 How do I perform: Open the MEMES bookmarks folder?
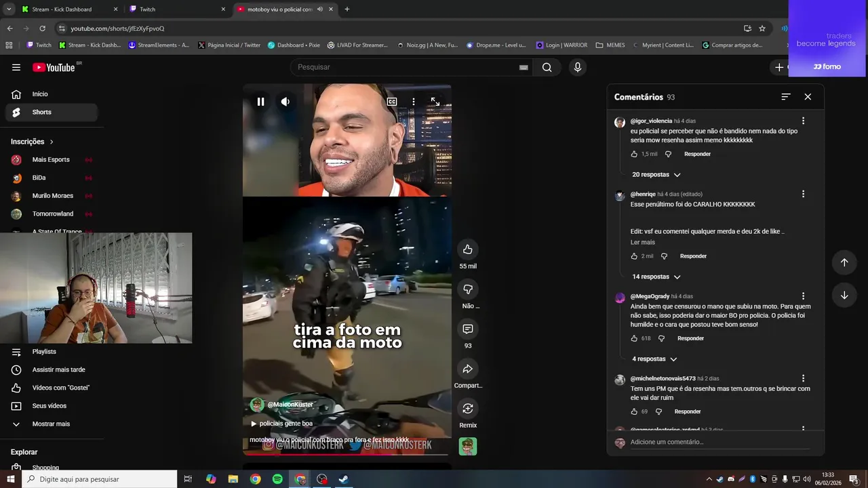610,45
